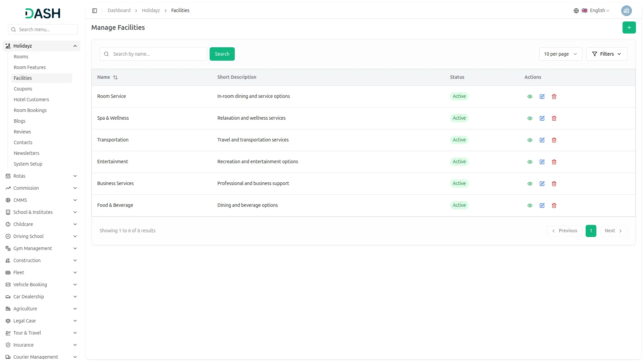View the Entertainment facility via eye icon

click(530, 162)
